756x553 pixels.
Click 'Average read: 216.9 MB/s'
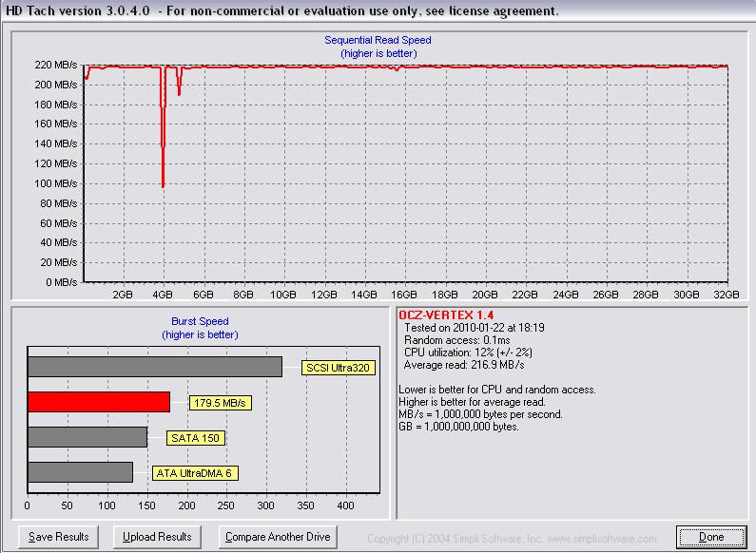464,365
